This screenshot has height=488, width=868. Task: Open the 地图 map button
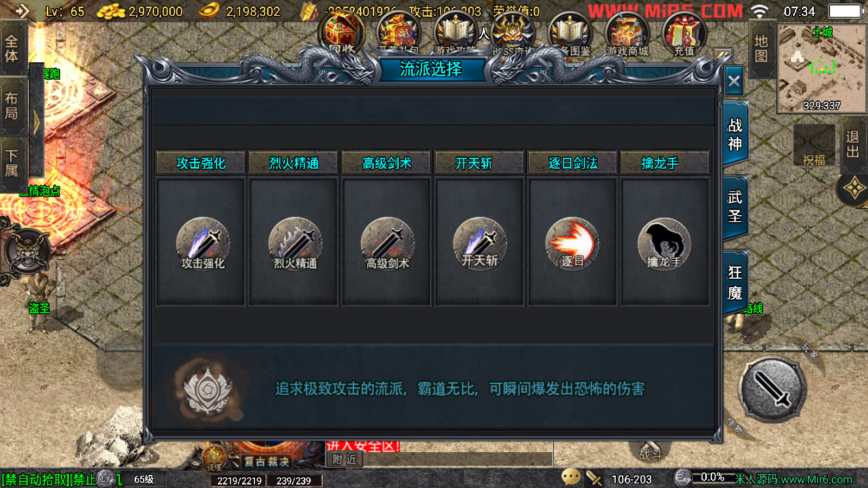tap(761, 49)
